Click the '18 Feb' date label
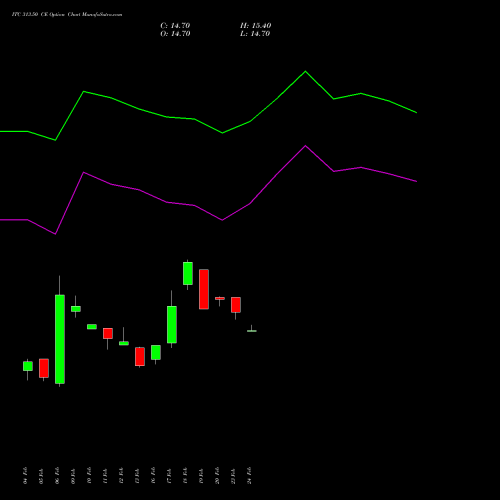The width and height of the screenshot is (500, 500). click(185, 475)
